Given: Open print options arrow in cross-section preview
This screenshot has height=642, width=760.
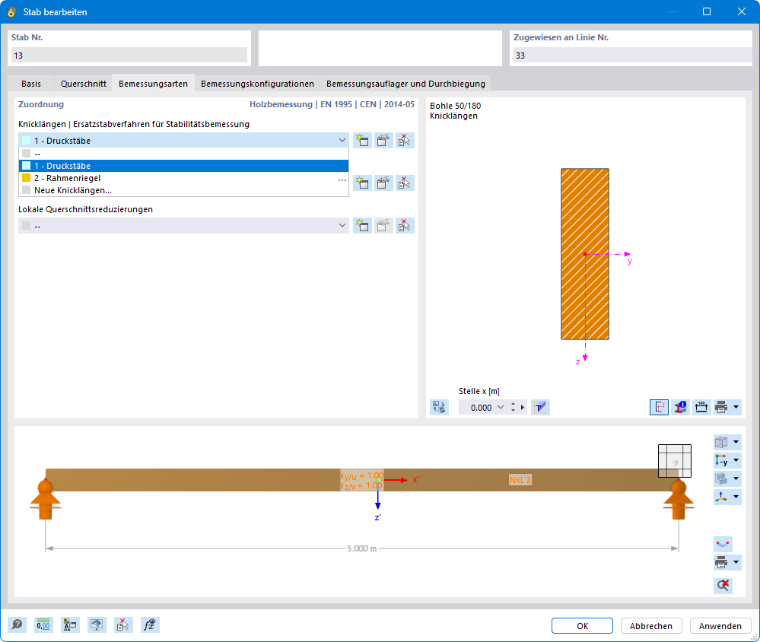Looking at the screenshot, I should 736,407.
